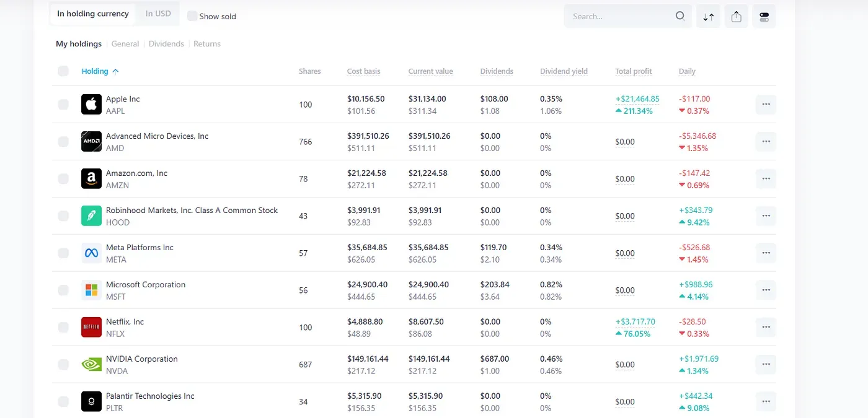Check the Advanced Micro Devices row checkbox
The height and width of the screenshot is (418, 868).
coord(63,142)
